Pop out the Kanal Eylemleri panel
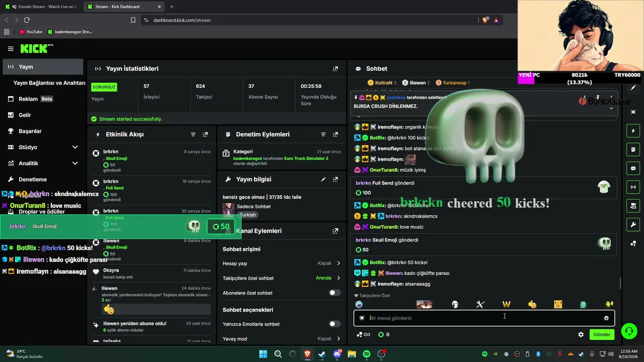This screenshot has width=644, height=362. (336, 231)
